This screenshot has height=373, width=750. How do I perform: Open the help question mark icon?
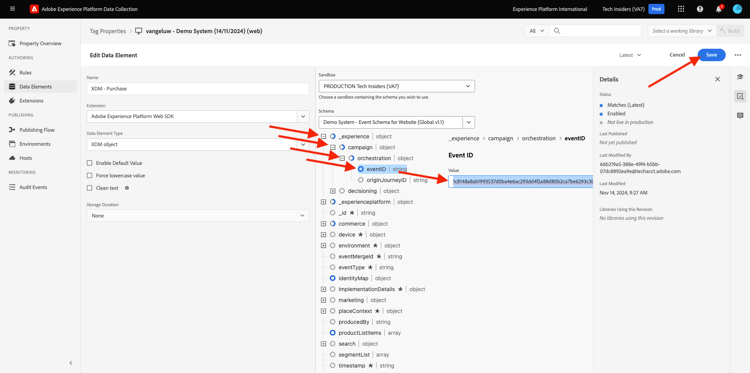tap(700, 9)
